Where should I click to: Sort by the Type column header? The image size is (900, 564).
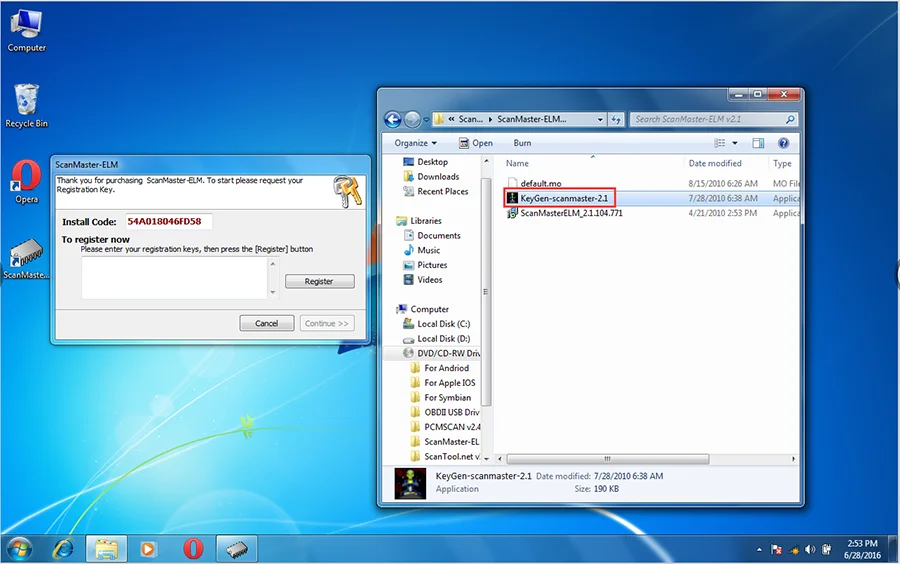pyautogui.click(x=783, y=164)
